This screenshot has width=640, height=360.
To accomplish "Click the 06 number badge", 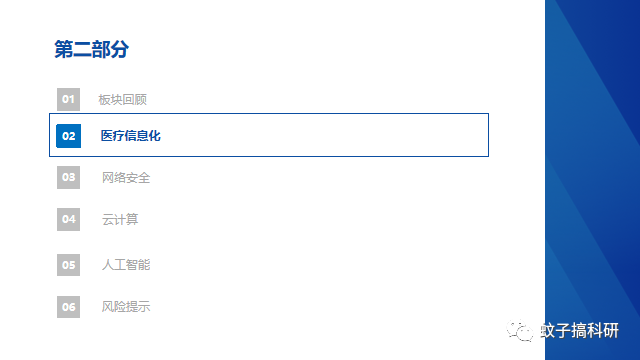I will [x=68, y=307].
